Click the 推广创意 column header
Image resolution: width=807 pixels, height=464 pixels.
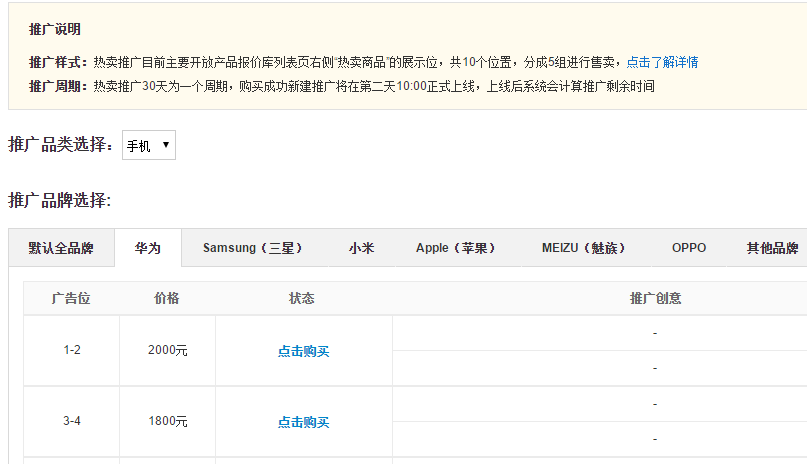[x=655, y=298]
